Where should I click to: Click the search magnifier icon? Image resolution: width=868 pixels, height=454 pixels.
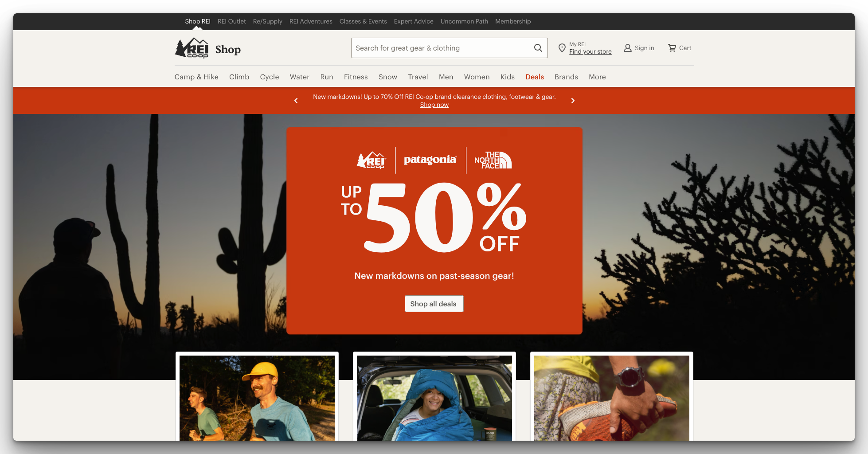point(538,48)
